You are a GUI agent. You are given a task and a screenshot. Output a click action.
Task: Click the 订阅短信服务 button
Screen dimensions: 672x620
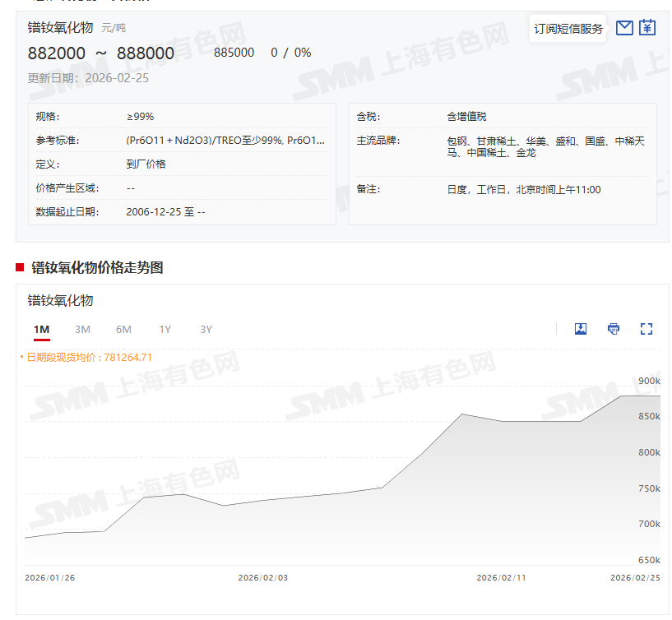click(x=568, y=29)
